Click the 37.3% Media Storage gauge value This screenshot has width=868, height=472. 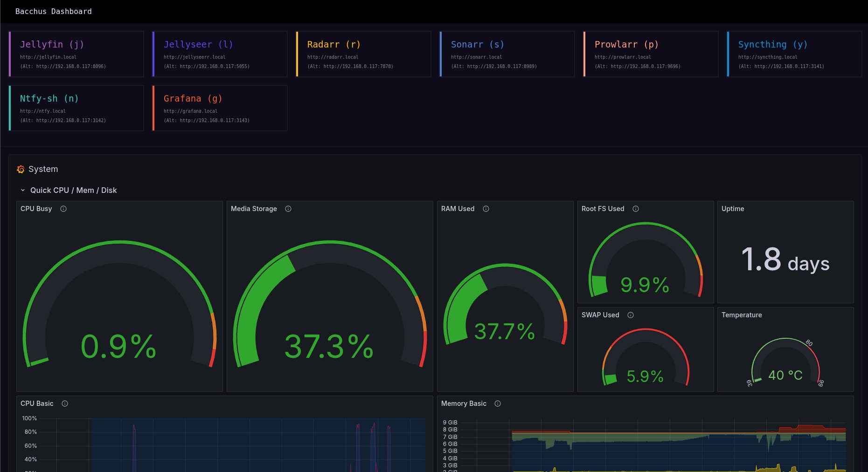tap(329, 347)
